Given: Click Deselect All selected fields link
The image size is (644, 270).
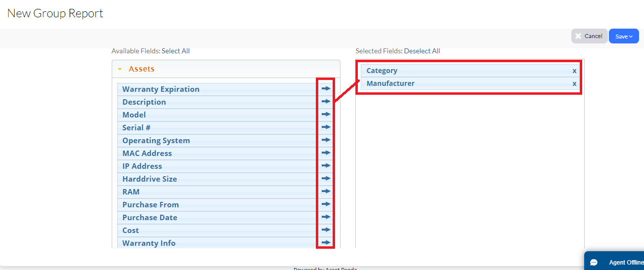Looking at the screenshot, I should pyautogui.click(x=422, y=51).
